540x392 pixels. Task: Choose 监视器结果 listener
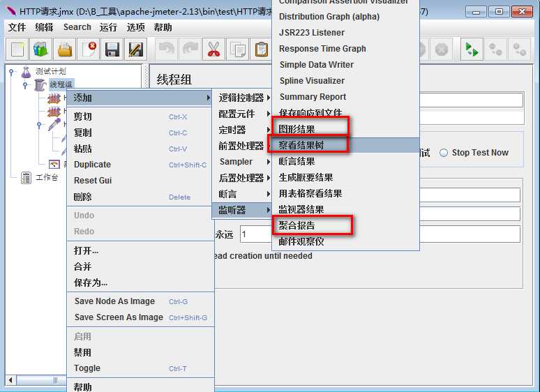[346, 209]
